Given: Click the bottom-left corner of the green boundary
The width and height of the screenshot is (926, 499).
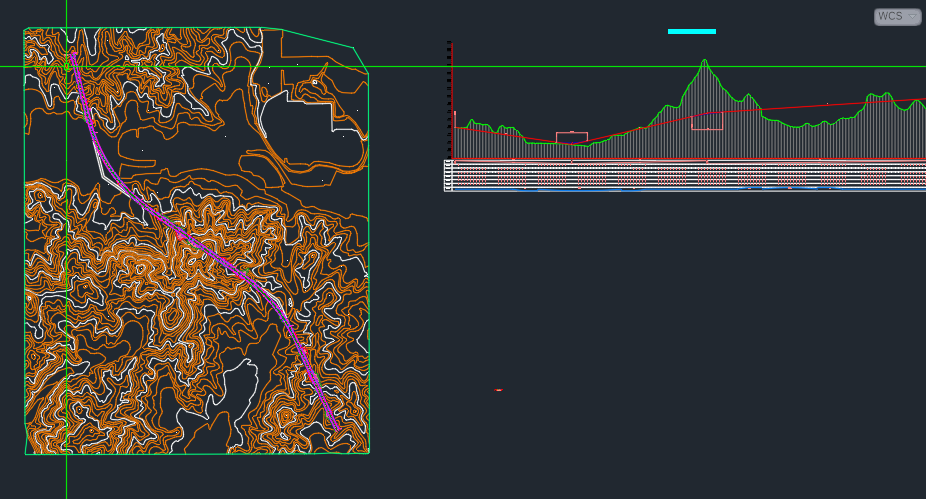Looking at the screenshot, I should 25,454.
